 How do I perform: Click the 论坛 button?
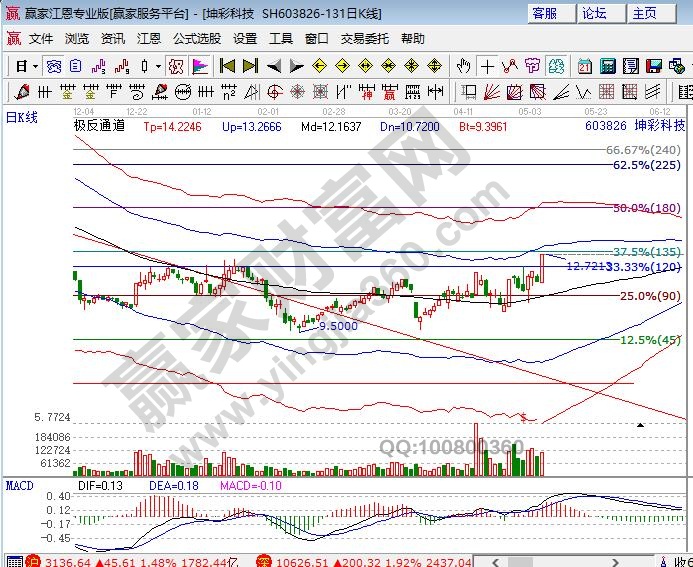click(595, 13)
